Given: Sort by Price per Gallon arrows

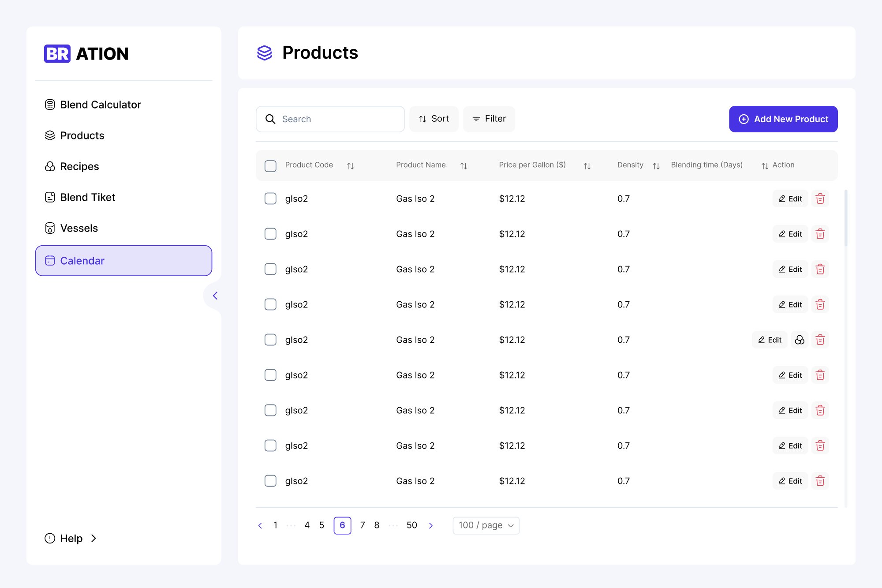Looking at the screenshot, I should (587, 166).
